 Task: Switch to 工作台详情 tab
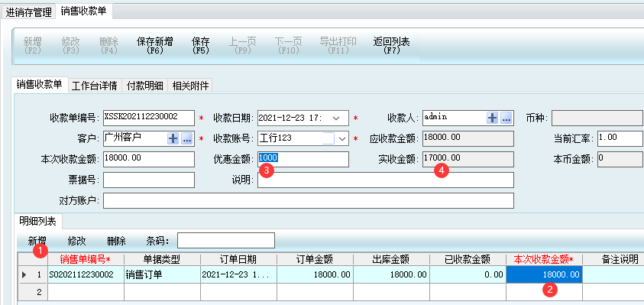click(95, 86)
